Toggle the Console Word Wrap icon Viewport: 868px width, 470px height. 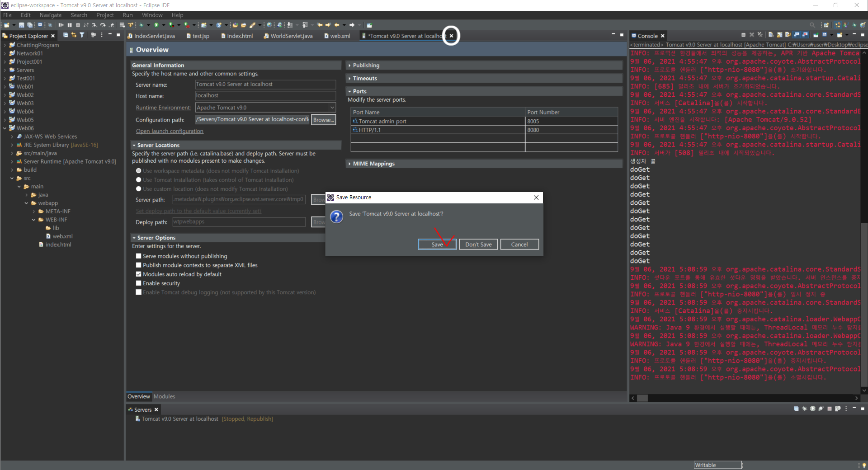pos(788,35)
